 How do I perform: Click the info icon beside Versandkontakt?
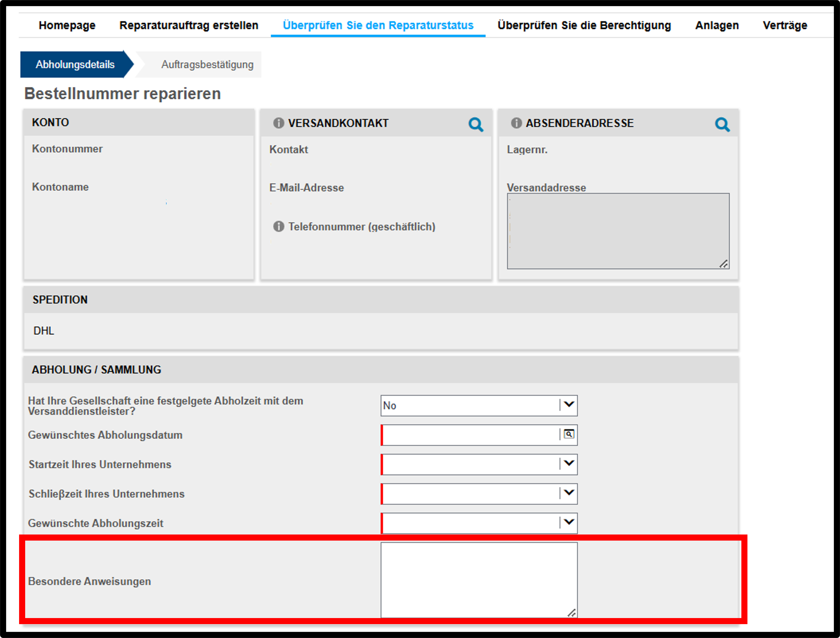(x=279, y=123)
